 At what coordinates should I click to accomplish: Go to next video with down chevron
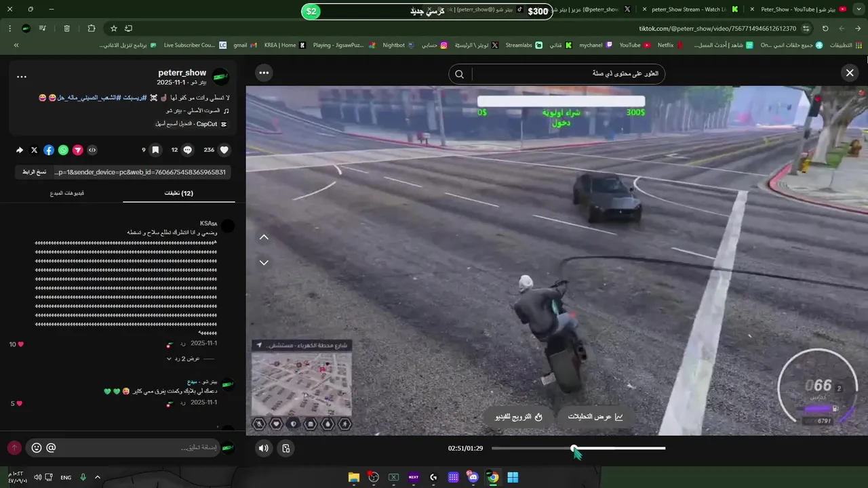[264, 262]
